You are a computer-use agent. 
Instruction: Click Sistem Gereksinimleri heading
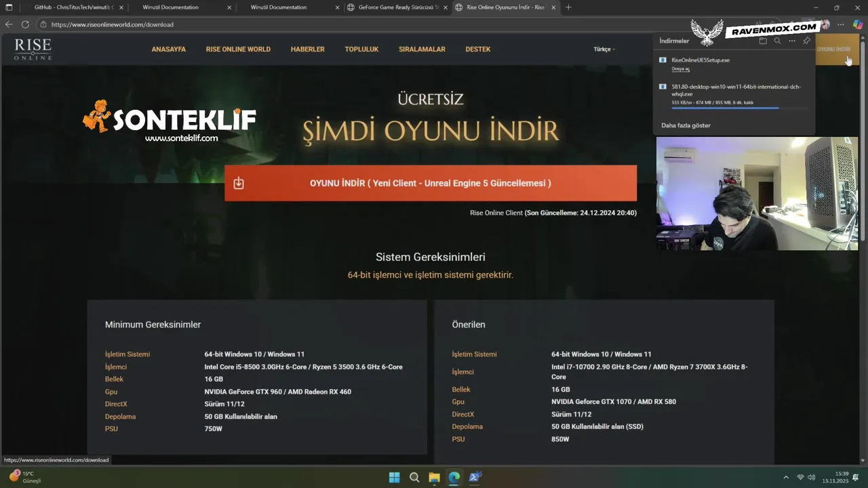click(431, 257)
